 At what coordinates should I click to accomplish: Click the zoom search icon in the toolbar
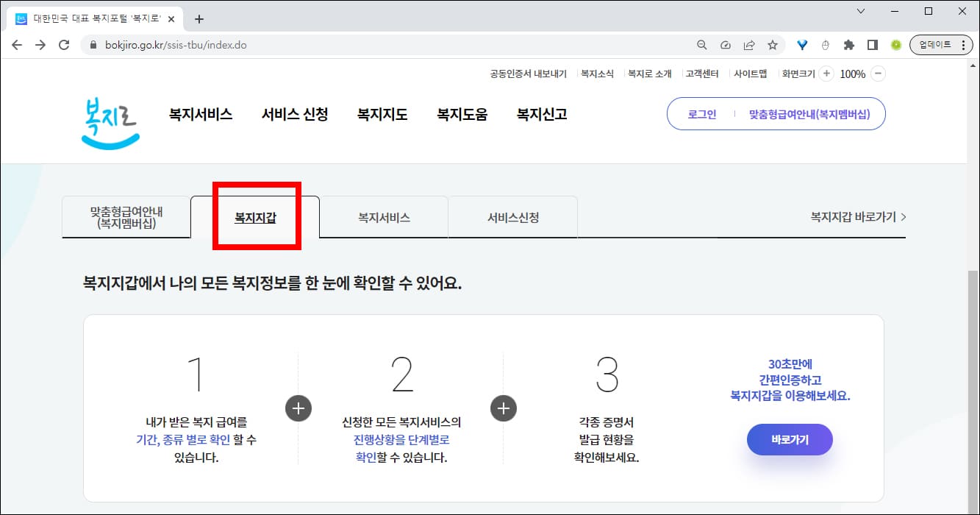coord(701,44)
